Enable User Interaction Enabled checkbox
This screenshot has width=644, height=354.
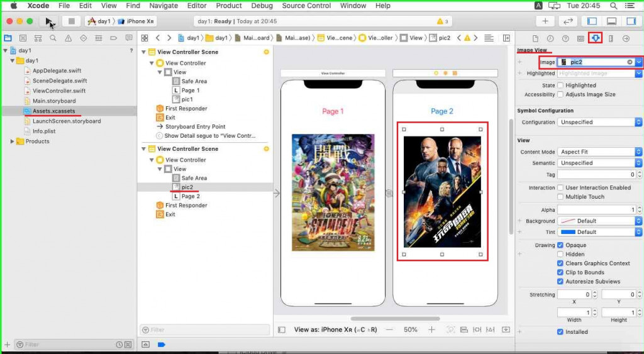[x=560, y=187]
